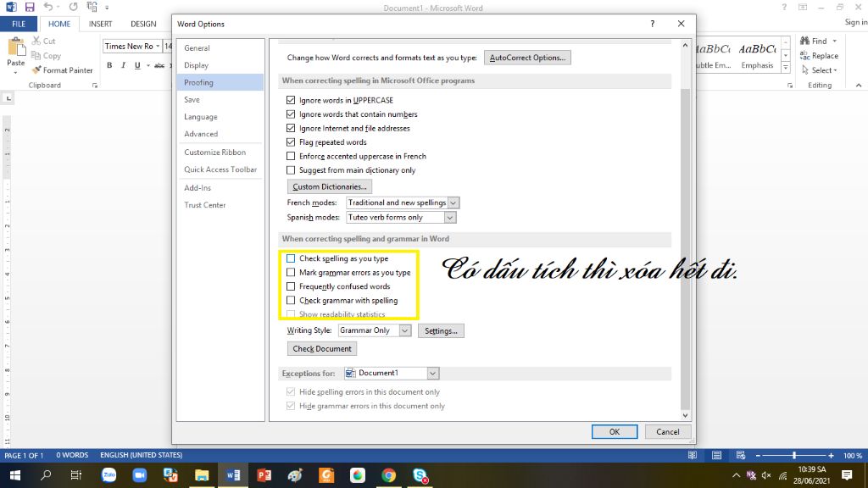The width and height of the screenshot is (868, 488).
Task: Click Cancel in Word Options dialog
Action: (x=668, y=431)
